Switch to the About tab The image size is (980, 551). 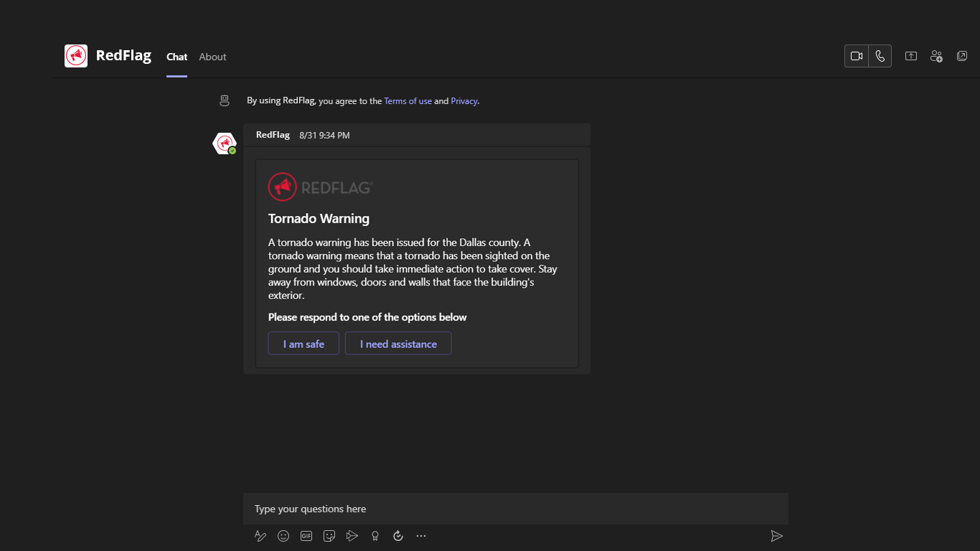tap(212, 57)
